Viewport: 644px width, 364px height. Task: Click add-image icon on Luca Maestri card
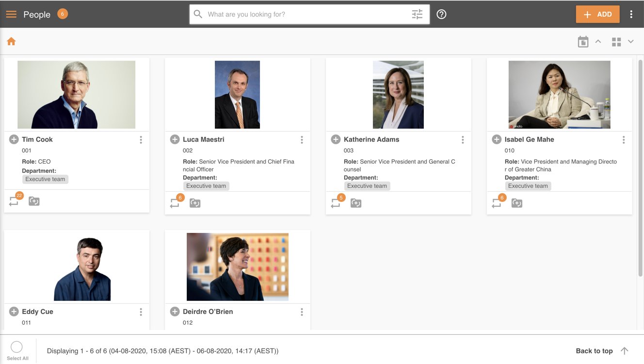pos(195,203)
